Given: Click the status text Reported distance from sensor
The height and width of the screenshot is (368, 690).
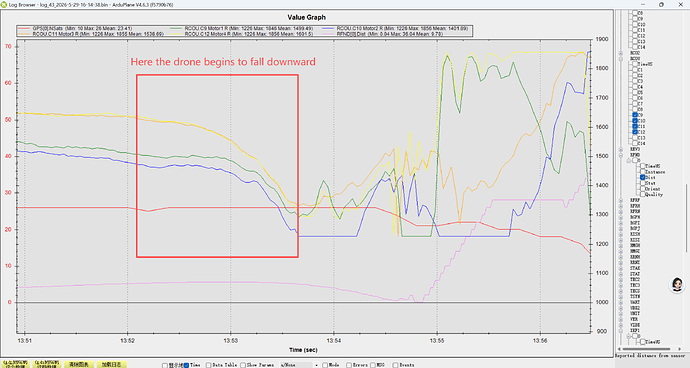Looking at the screenshot, I should point(650,355).
